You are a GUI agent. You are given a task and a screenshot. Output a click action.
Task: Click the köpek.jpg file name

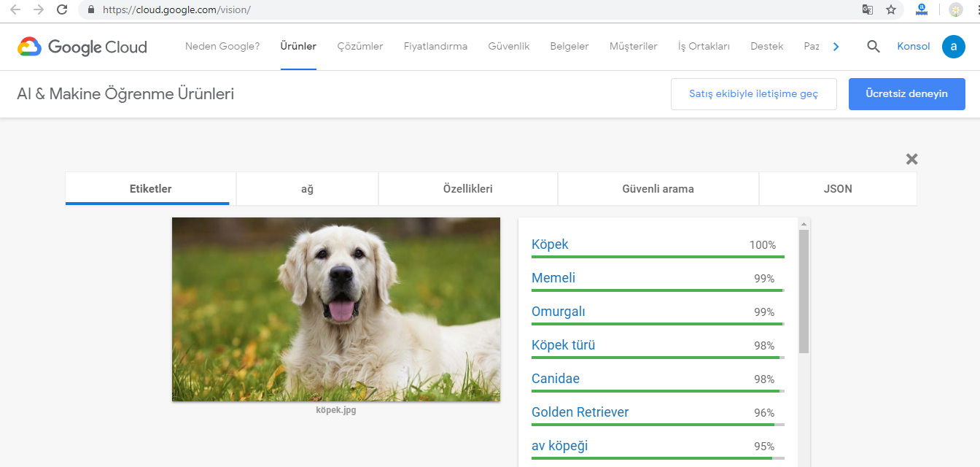click(336, 410)
